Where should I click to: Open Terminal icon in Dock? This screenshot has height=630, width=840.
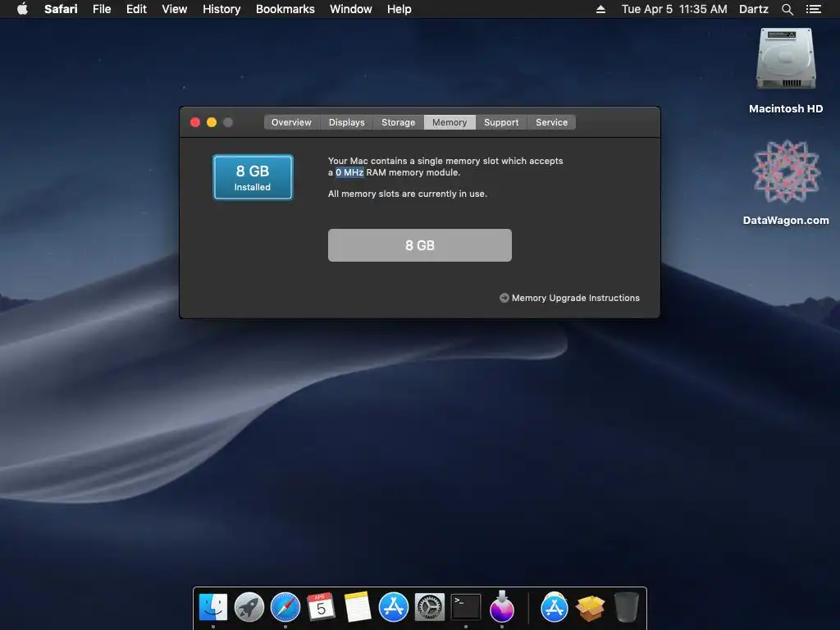tap(466, 608)
